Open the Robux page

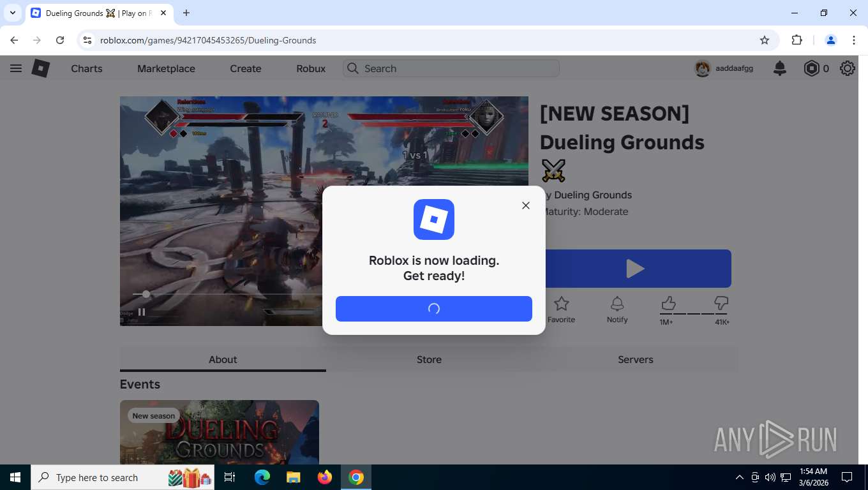pos(311,68)
